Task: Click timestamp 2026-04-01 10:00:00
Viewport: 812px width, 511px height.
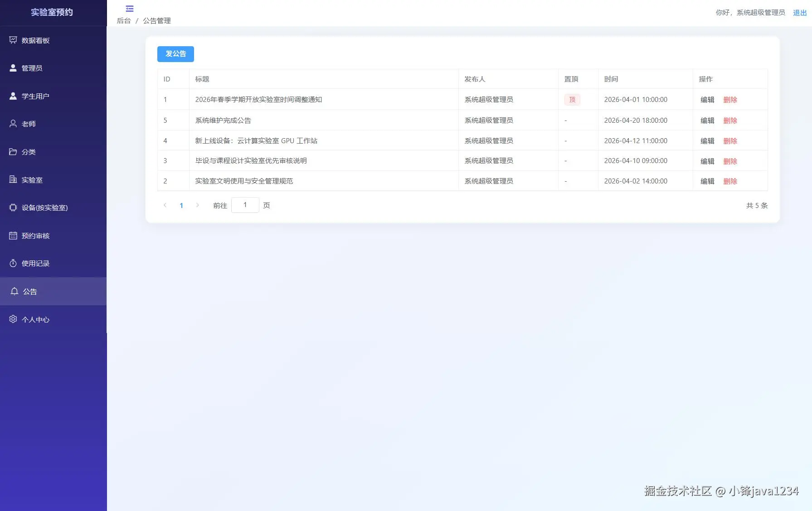Action: [x=636, y=100]
